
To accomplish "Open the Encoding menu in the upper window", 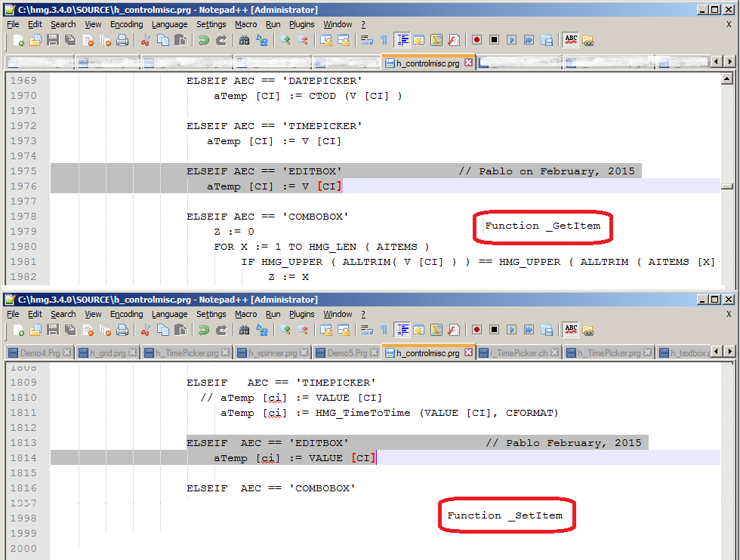I will (x=126, y=24).
